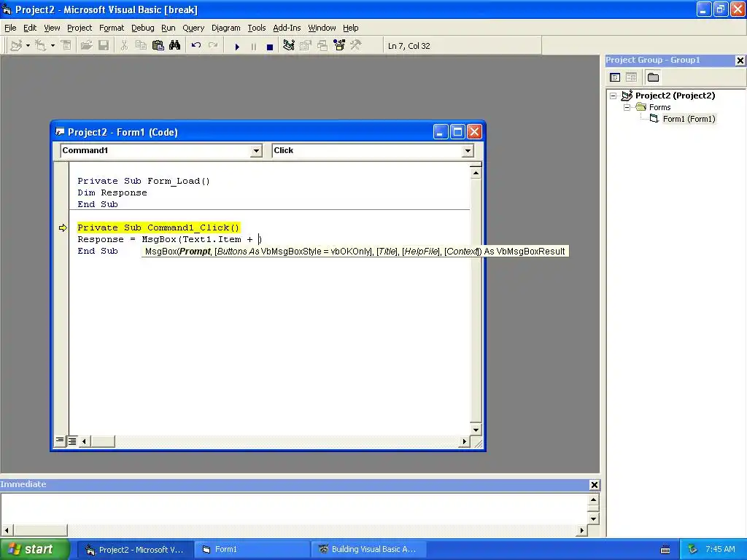
Task: Open the Toolbox hammer and wrench icon
Action: click(x=356, y=46)
